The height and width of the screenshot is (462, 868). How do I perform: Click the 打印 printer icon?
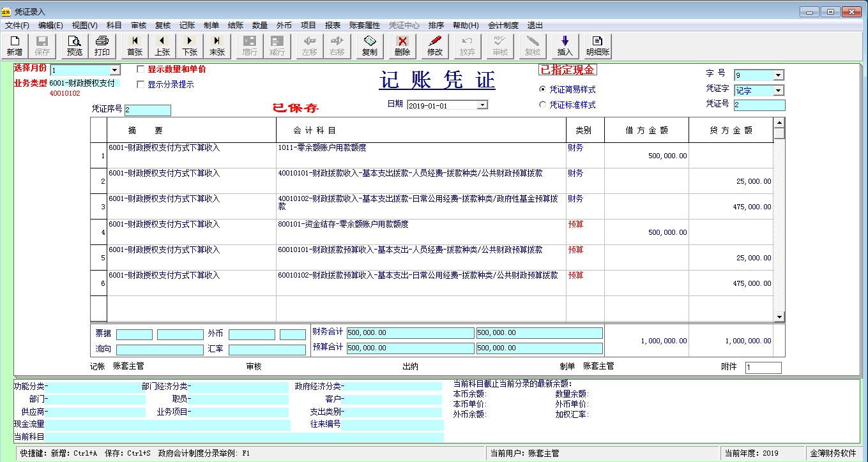pyautogui.click(x=102, y=46)
